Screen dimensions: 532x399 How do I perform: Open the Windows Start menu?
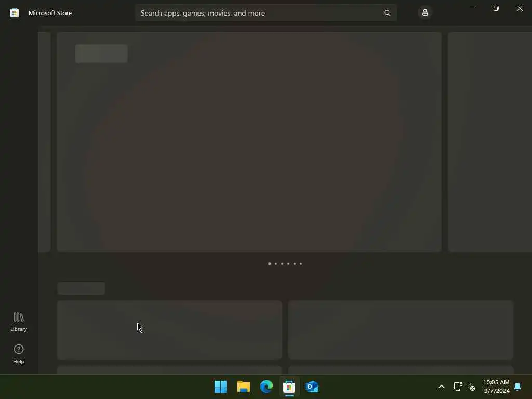click(220, 387)
